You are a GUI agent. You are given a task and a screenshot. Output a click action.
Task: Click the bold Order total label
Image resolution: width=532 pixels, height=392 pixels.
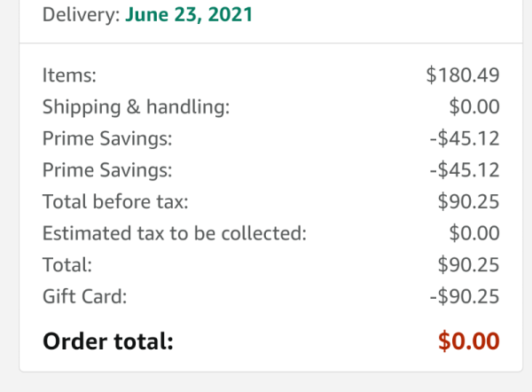(108, 341)
